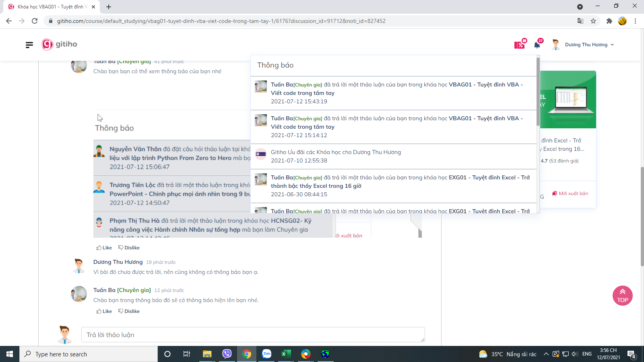Click the Gitiho promo notification avatar icon
This screenshot has height=362, width=644.
pos(261,154)
